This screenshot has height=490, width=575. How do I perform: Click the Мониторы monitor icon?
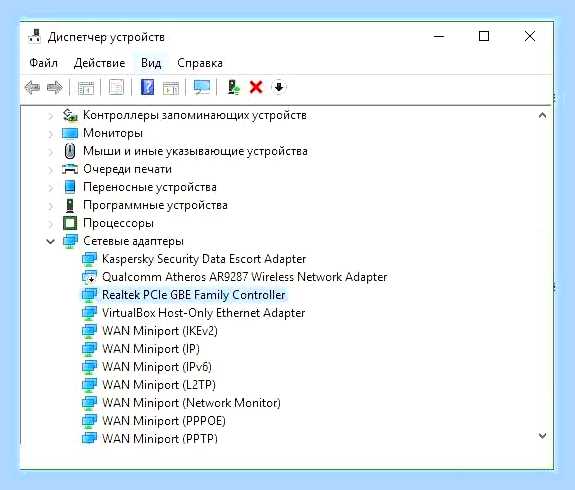pos(70,133)
